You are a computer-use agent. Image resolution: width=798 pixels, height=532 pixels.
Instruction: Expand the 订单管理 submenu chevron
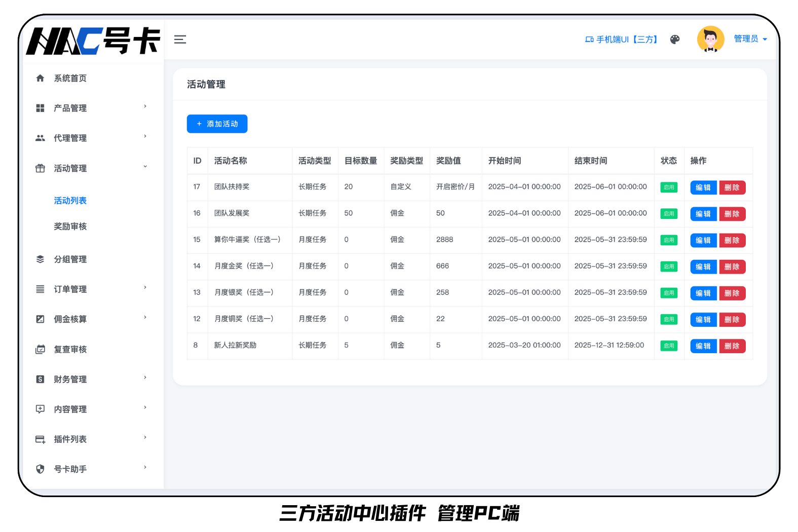145,288
